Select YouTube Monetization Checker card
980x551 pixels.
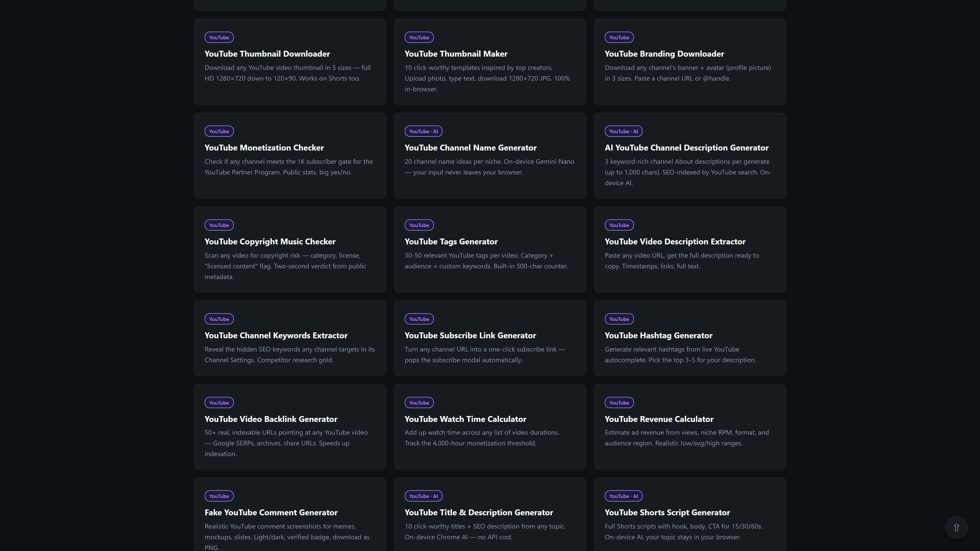pyautogui.click(x=264, y=148)
